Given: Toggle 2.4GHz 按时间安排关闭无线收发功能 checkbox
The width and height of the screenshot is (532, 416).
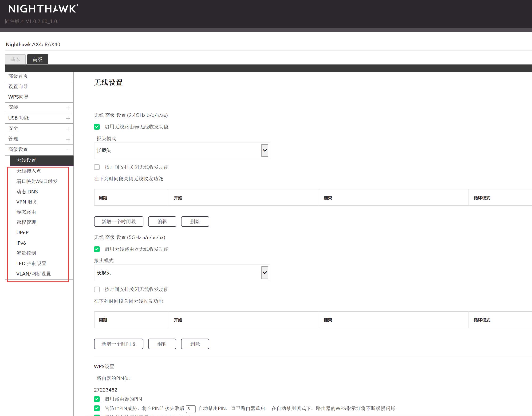Looking at the screenshot, I should pyautogui.click(x=97, y=167).
